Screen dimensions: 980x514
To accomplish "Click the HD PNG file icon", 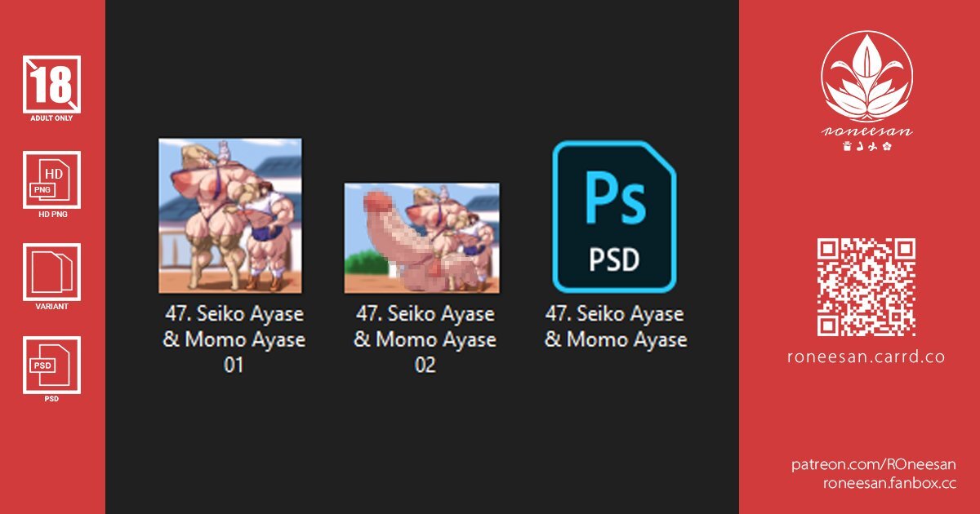I will point(51,179).
